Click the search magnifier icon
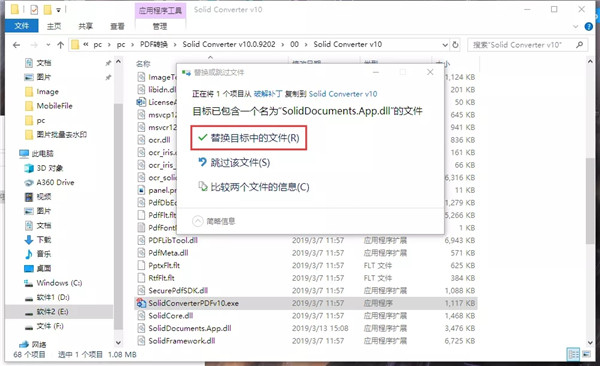Image resolution: width=600 pixels, height=366 pixels. click(580, 45)
